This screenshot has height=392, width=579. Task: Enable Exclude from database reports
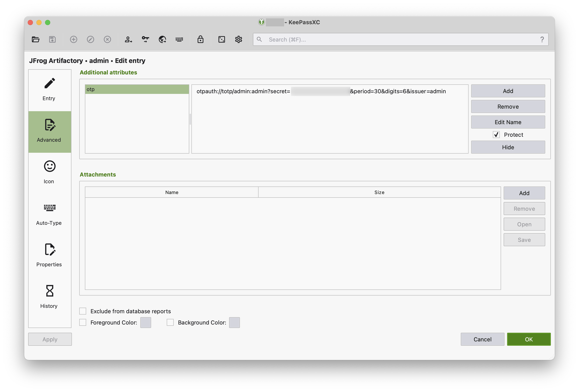(83, 311)
